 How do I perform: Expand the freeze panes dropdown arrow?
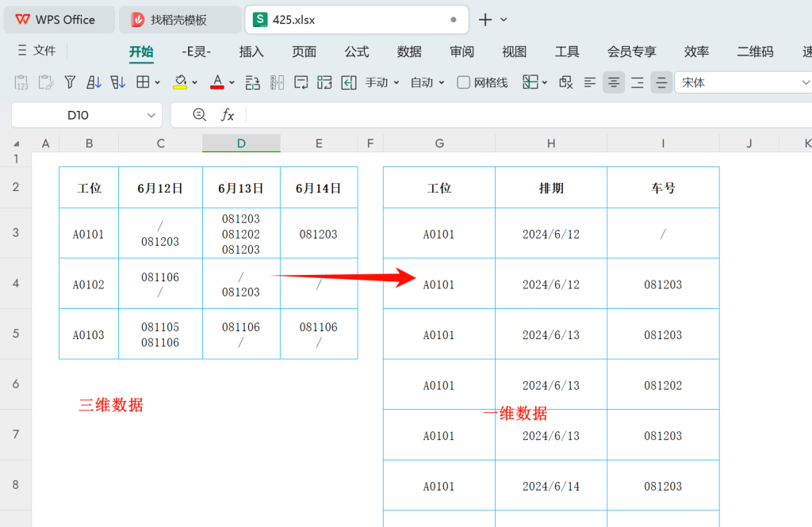545,82
